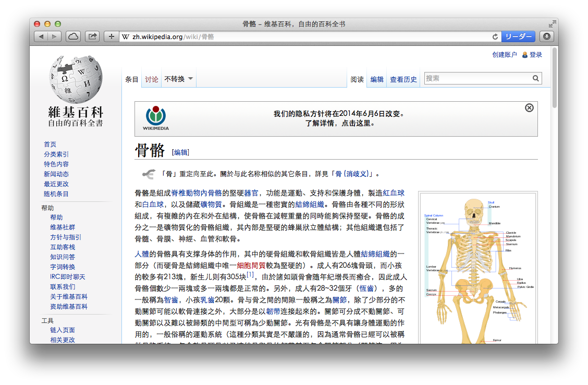This screenshot has height=385, width=588.
Task: Follow the 恆齒 article link
Action: tap(367, 288)
